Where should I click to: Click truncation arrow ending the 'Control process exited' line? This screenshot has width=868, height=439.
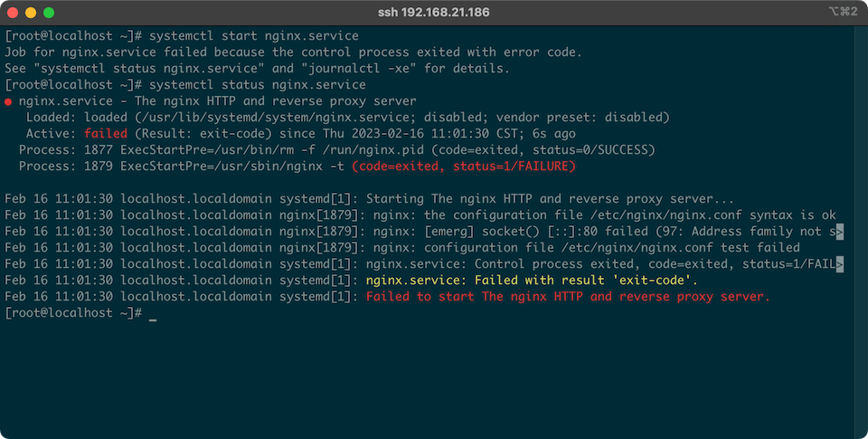tap(840, 264)
